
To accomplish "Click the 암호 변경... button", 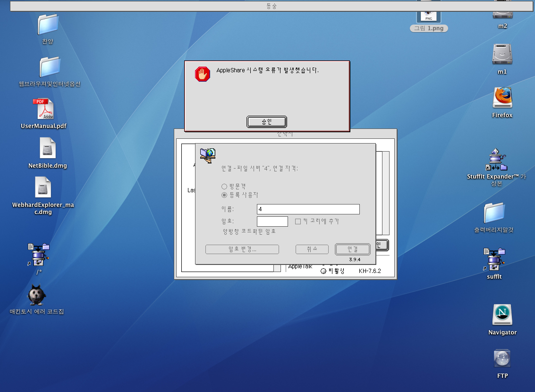I will coord(242,249).
